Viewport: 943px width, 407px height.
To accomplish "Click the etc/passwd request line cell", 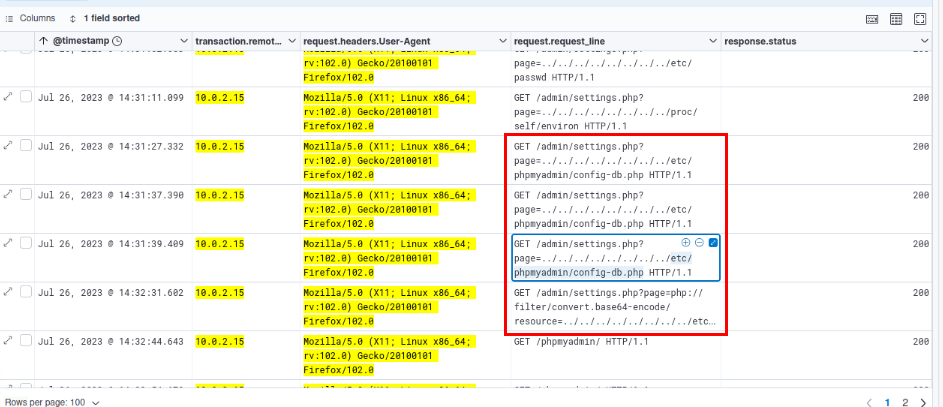I will coord(615,69).
